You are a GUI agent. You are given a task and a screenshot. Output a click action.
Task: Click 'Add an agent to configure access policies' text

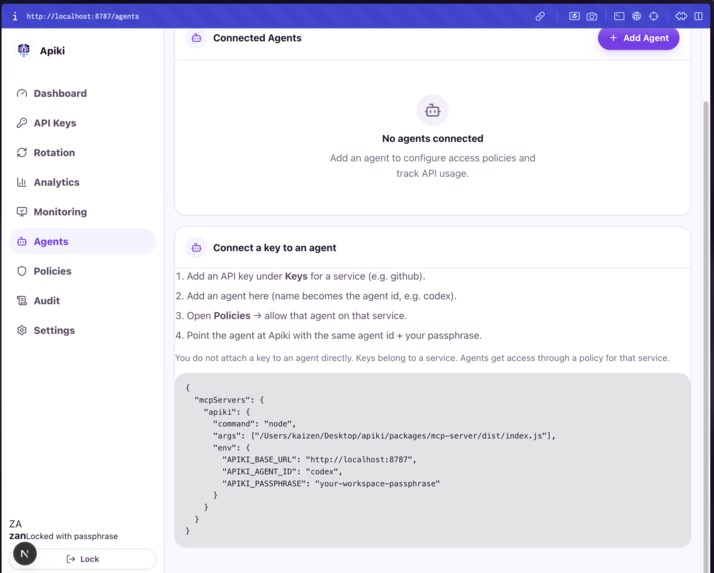432,166
